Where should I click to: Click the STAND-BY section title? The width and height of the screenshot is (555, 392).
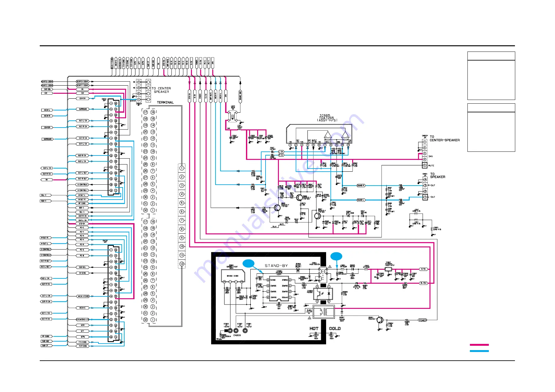tap(276, 266)
